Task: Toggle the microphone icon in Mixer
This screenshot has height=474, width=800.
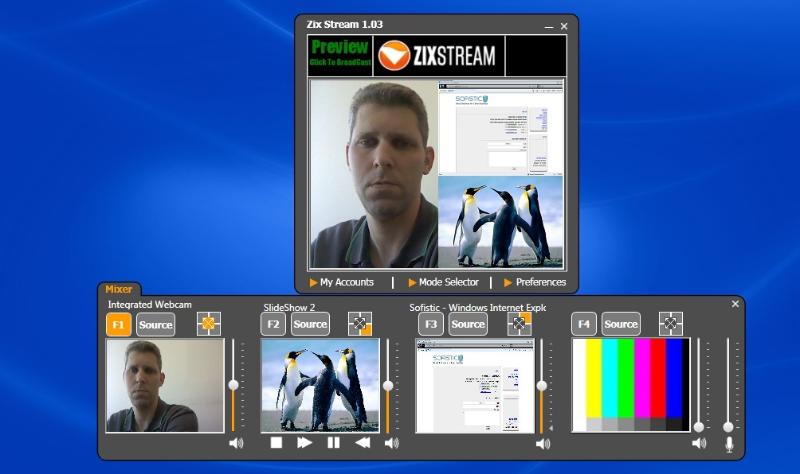Action: [x=729, y=444]
